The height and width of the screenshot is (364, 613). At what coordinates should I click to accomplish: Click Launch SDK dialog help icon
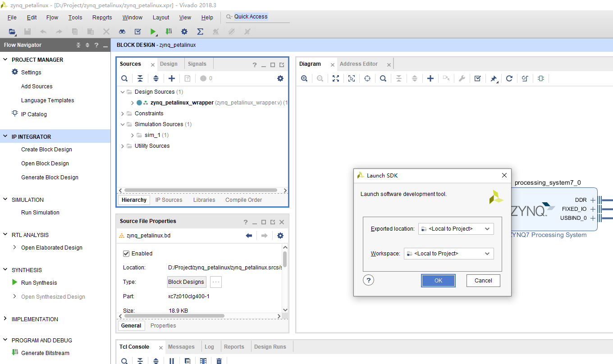point(369,280)
